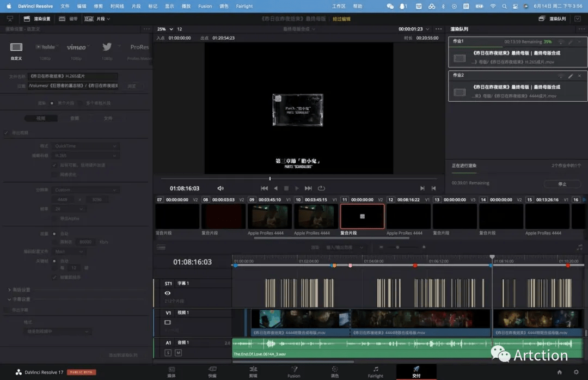The image size is (588, 380).
Task: Choose the YouTube export preset
Action: (x=45, y=47)
